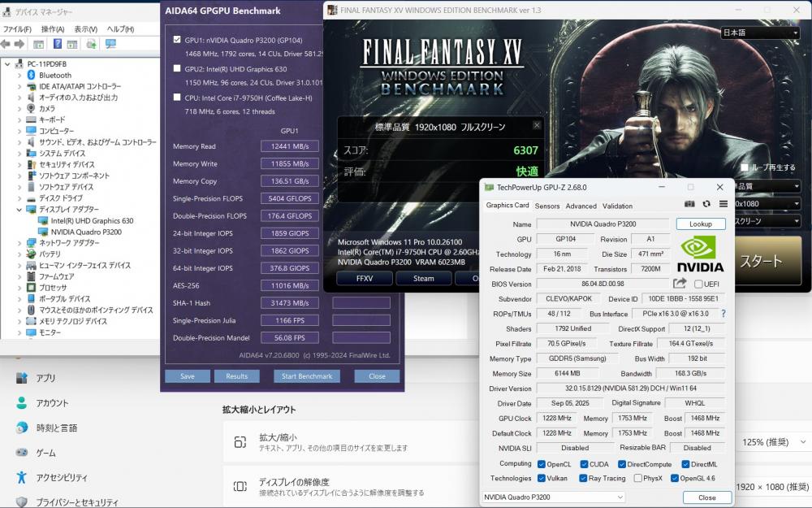Image resolution: width=812 pixels, height=508 pixels.
Task: Select NVIDIA Quadro P3200 in device tree
Action: [x=86, y=232]
